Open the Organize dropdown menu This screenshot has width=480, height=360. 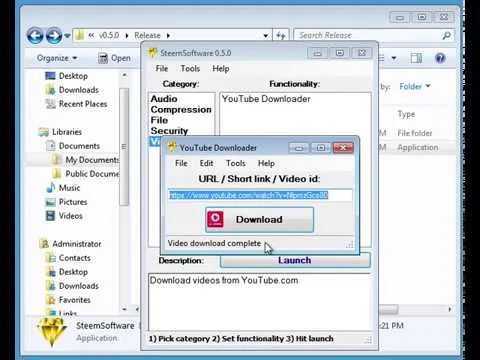pyautogui.click(x=57, y=58)
